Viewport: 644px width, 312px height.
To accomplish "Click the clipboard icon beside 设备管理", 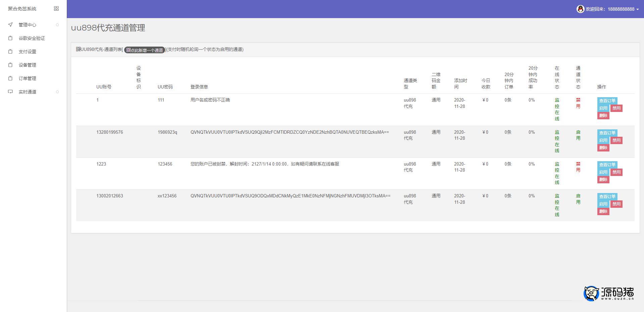I will click(10, 65).
